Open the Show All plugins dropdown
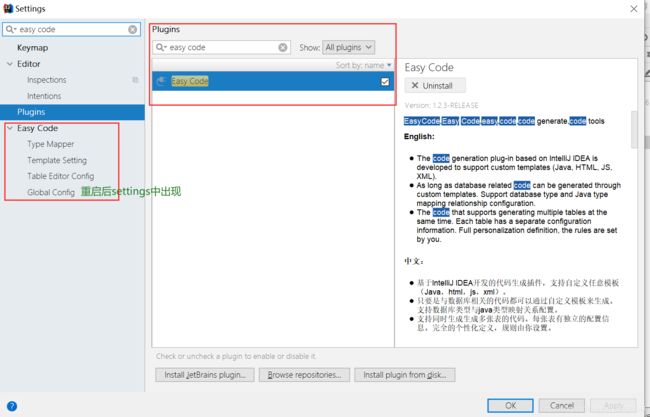The width and height of the screenshot is (650, 417). 349,47
